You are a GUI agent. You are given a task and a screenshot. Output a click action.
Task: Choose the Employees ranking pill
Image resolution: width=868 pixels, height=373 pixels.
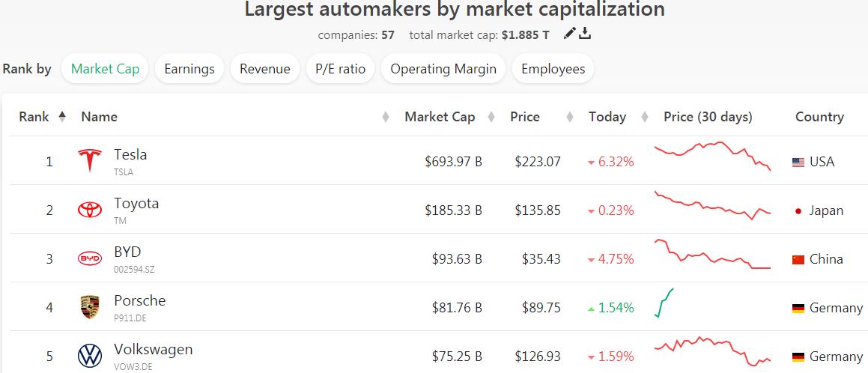tap(553, 69)
